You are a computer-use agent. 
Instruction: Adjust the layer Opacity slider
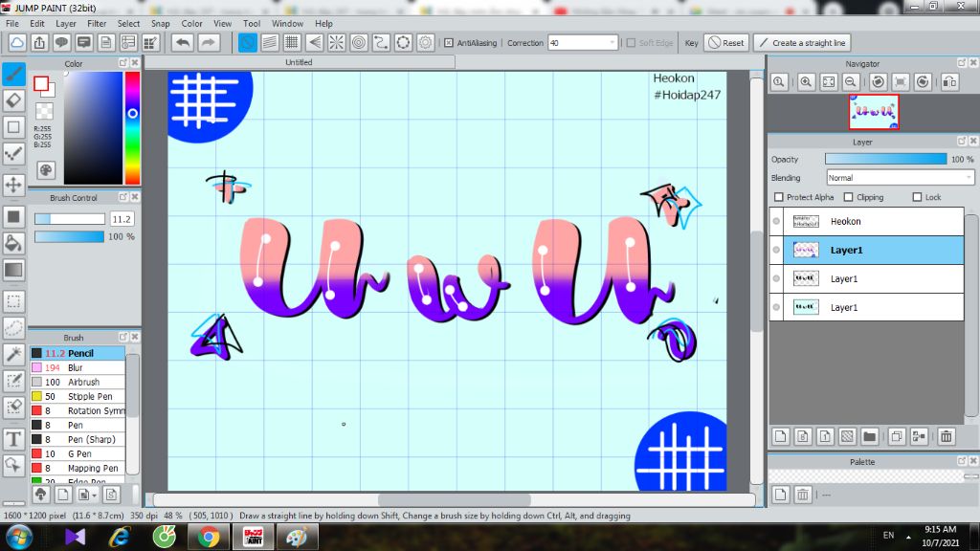pyautogui.click(x=885, y=160)
